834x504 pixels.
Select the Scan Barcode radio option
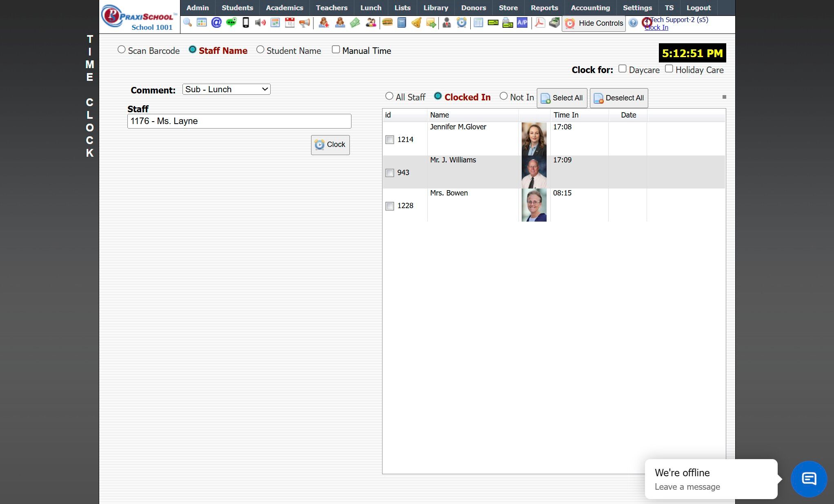[x=121, y=50]
